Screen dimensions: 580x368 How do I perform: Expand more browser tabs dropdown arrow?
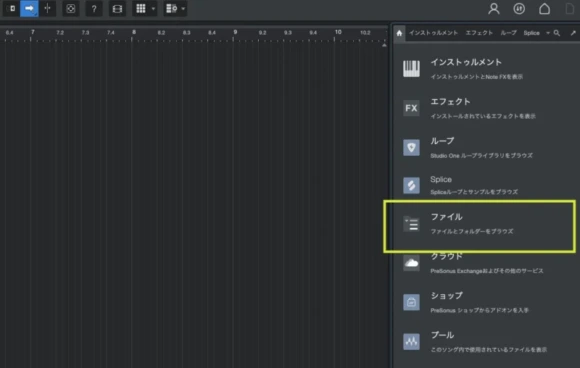point(548,33)
